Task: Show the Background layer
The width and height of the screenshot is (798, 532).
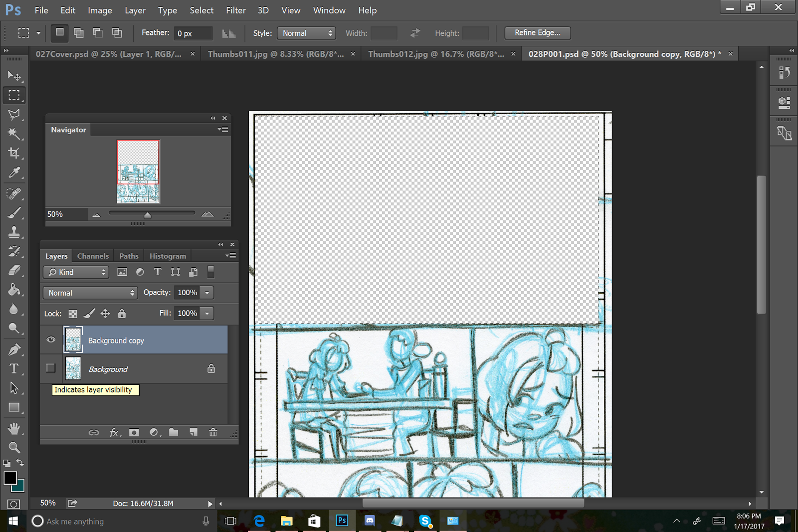Action: click(51, 368)
